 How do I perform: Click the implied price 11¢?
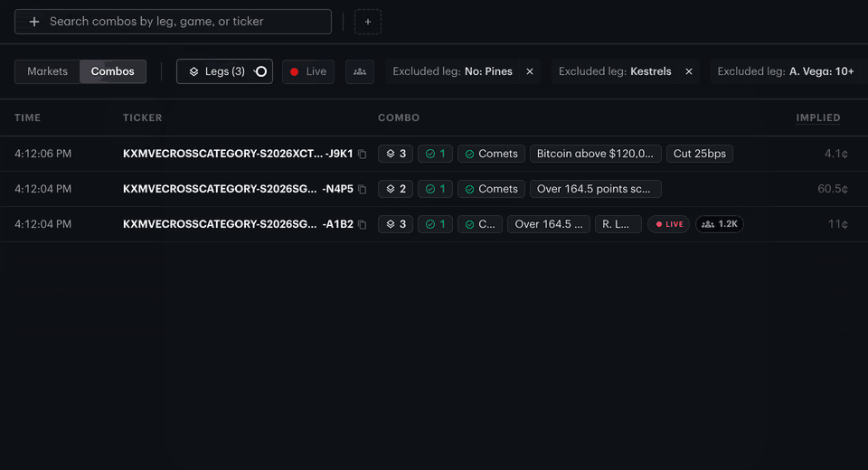[837, 223]
